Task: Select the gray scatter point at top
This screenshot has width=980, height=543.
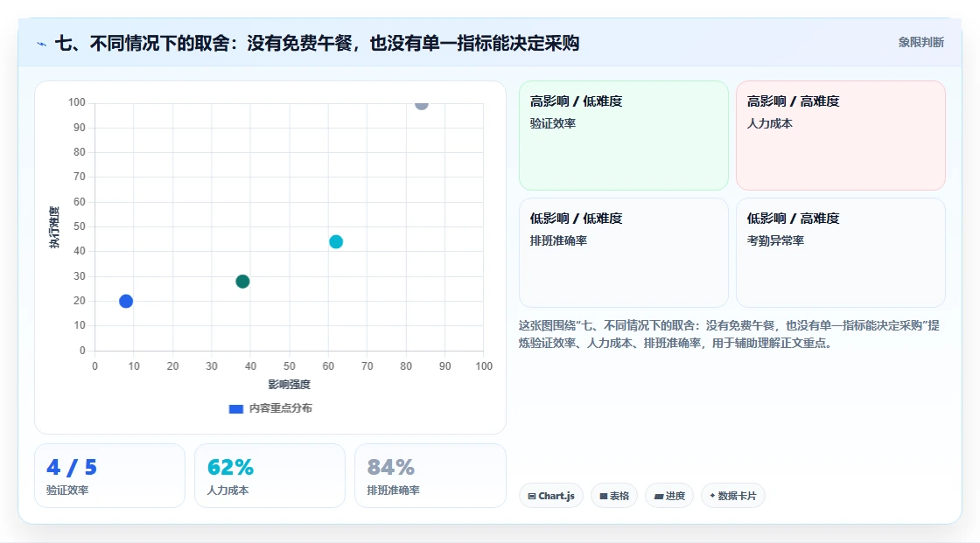Action: (421, 104)
